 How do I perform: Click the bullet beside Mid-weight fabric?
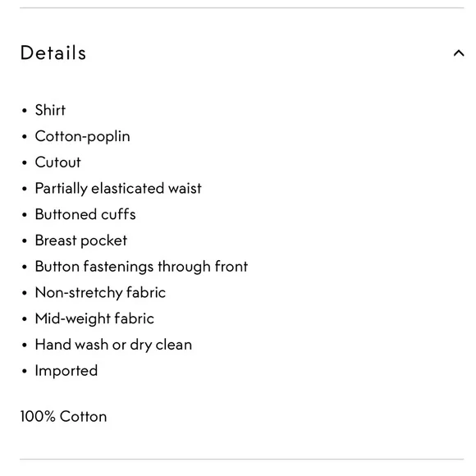(25, 319)
